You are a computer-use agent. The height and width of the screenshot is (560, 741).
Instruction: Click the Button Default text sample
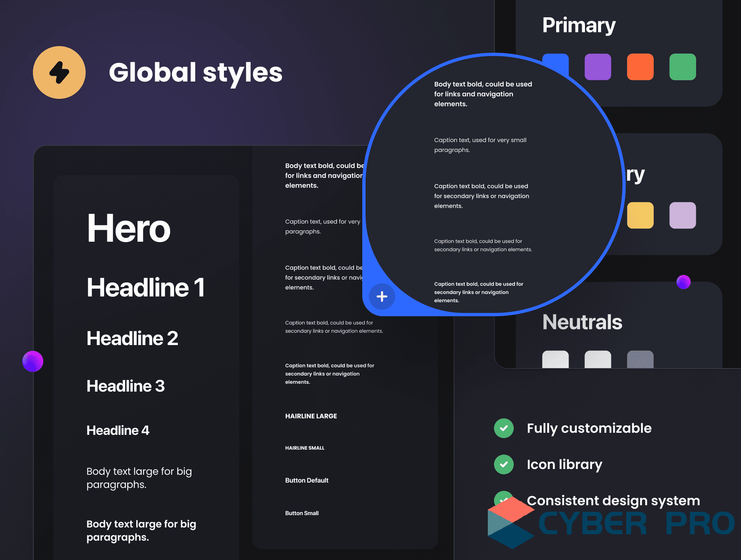tap(307, 481)
